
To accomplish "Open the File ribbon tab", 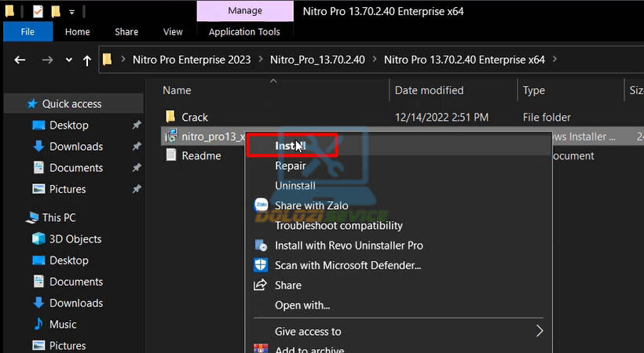I will pos(27,32).
